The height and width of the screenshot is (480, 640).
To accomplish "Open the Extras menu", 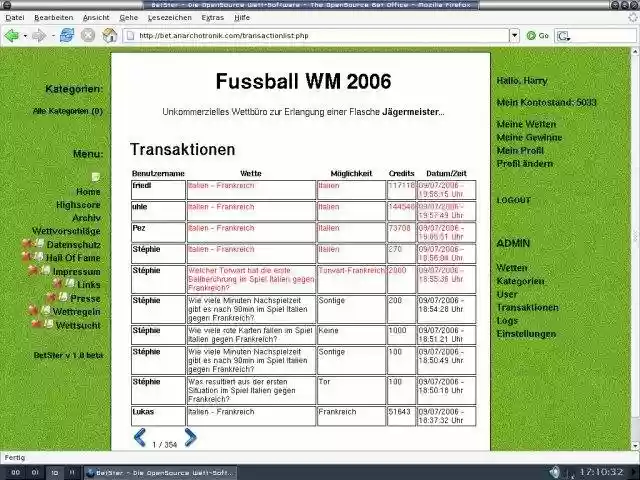I will (213, 18).
